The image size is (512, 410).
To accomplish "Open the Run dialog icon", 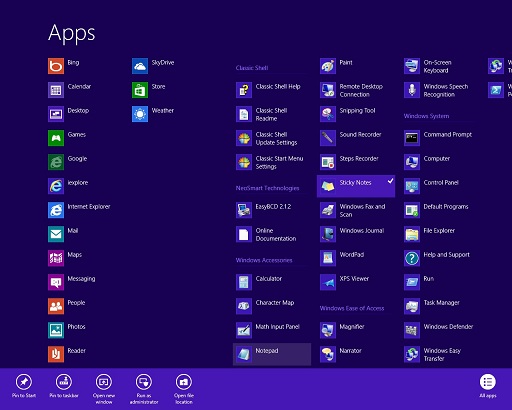I will (x=412, y=282).
